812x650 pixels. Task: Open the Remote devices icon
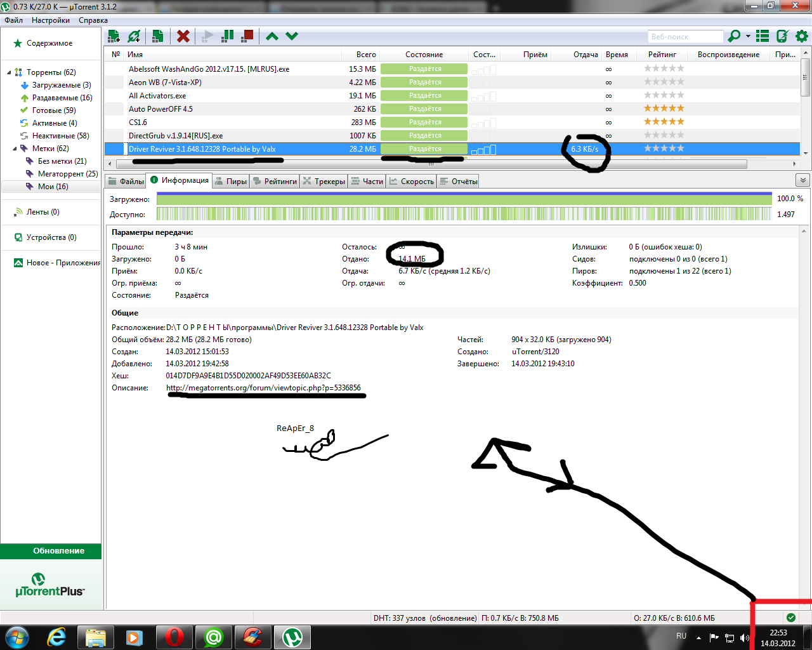[x=782, y=36]
